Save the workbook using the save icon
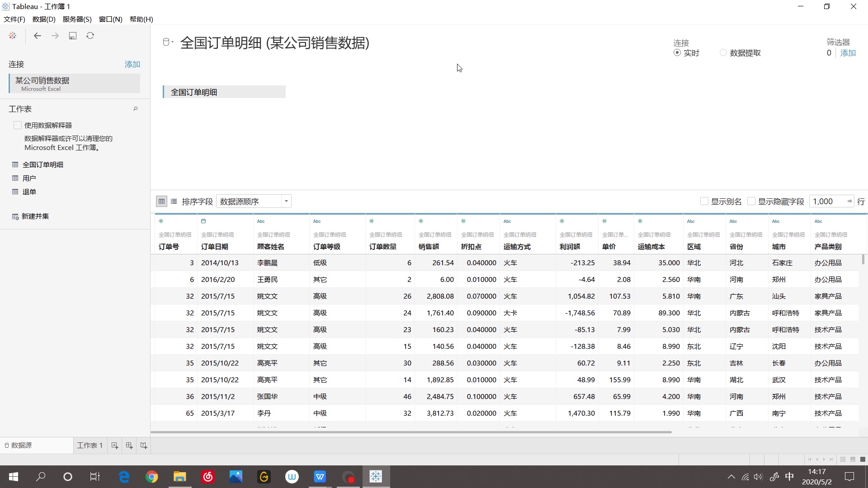 73,36
